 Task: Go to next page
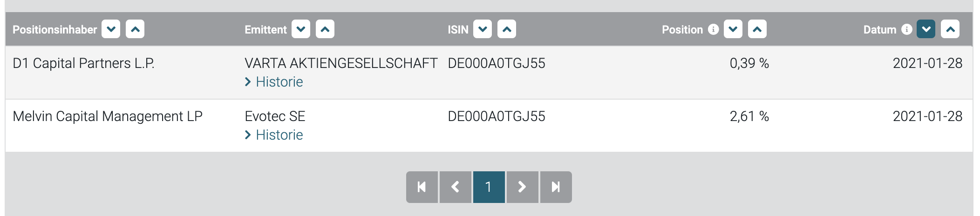click(x=522, y=187)
